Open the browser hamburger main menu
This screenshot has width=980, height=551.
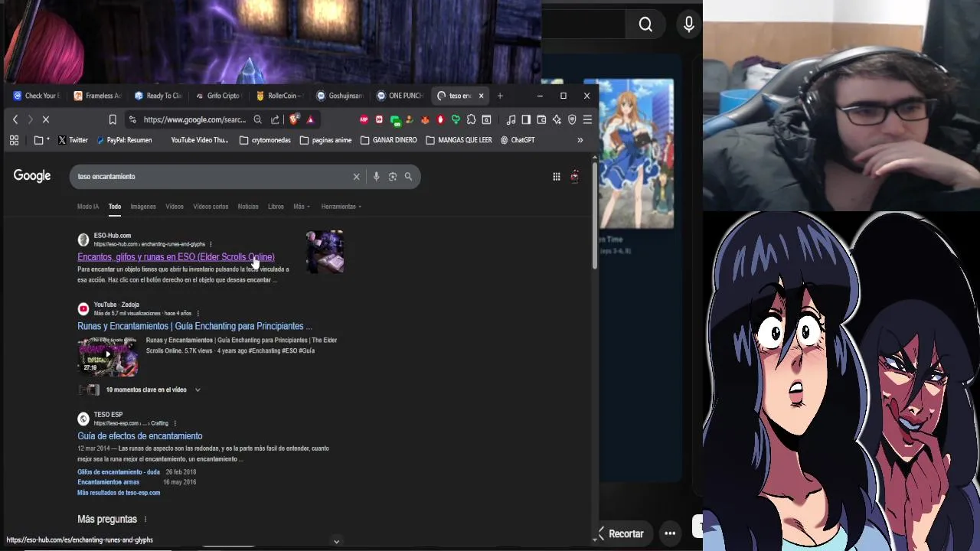[587, 119]
